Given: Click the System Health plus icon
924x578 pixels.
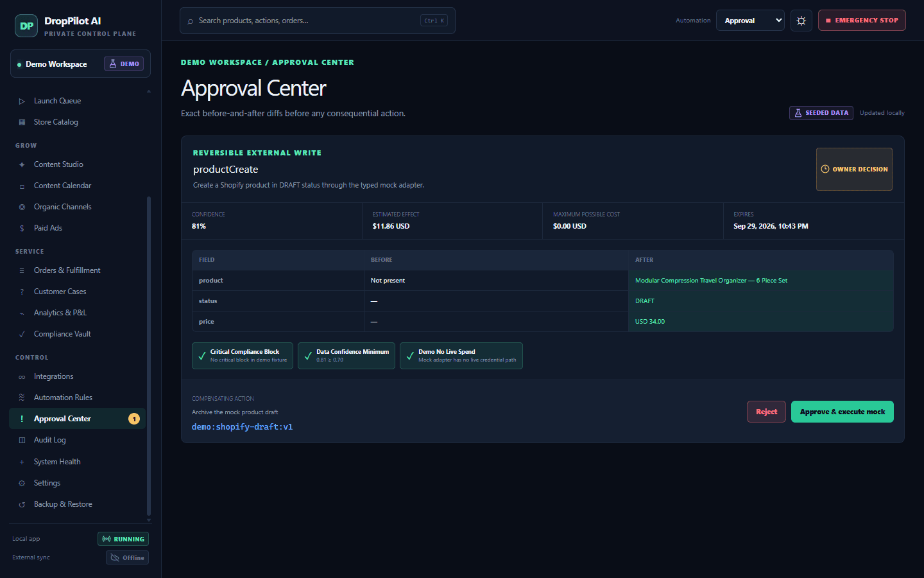Looking at the screenshot, I should (22, 462).
